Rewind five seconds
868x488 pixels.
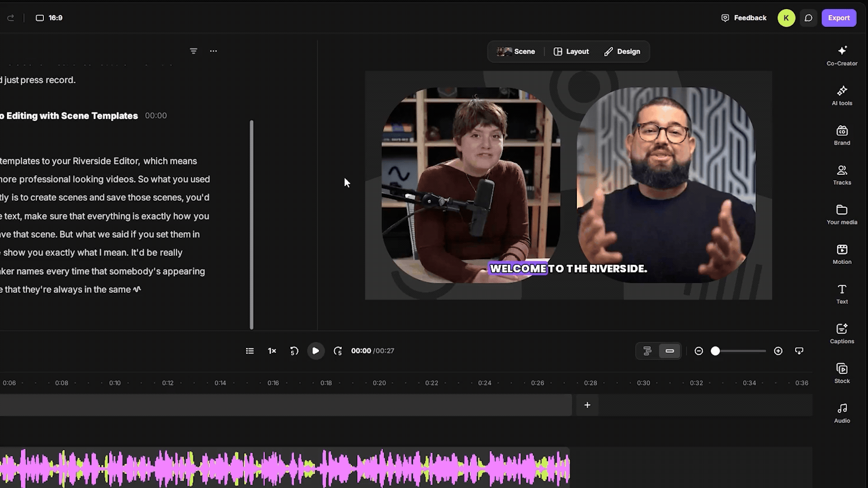(x=294, y=351)
